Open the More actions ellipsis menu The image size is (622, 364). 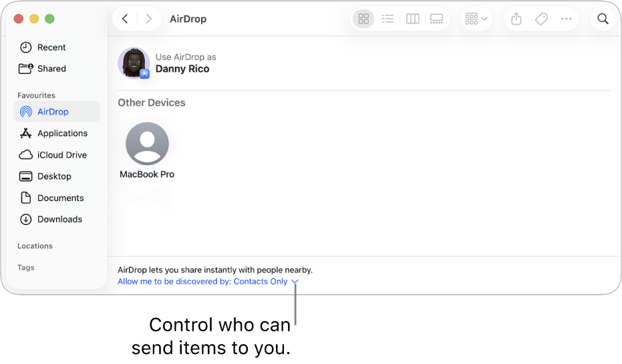[566, 19]
